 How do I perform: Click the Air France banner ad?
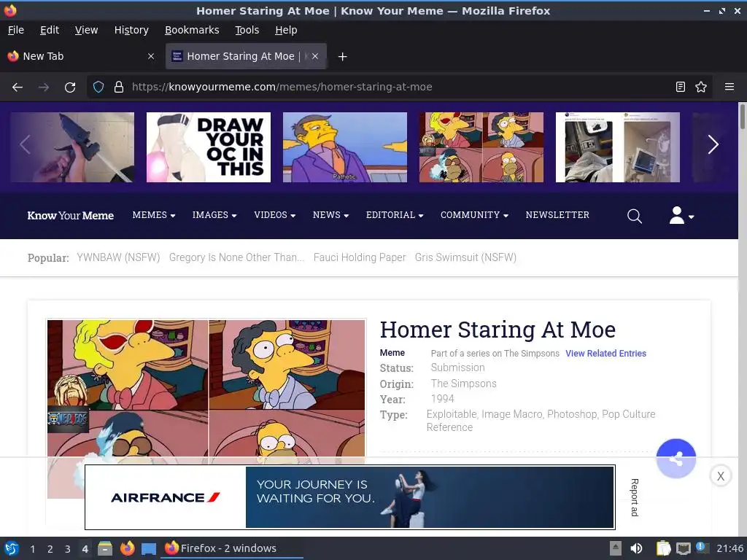pyautogui.click(x=350, y=497)
